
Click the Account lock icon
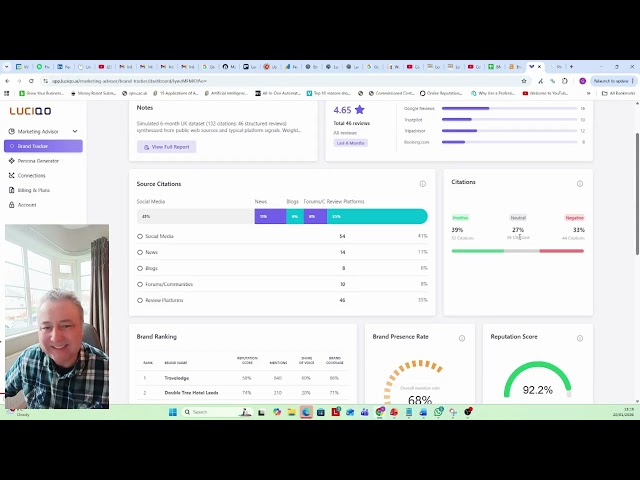[11, 205]
